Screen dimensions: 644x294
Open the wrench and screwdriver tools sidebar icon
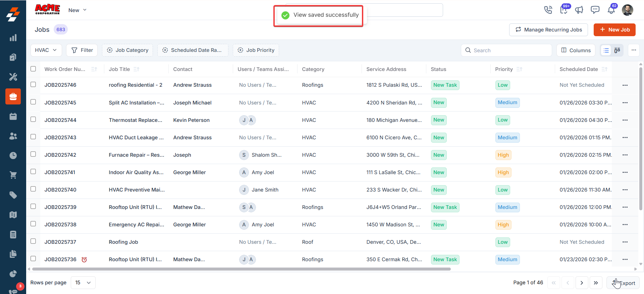click(x=13, y=77)
